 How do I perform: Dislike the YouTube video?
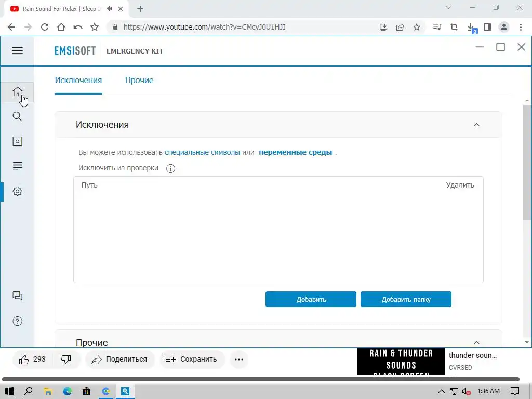[66, 360]
